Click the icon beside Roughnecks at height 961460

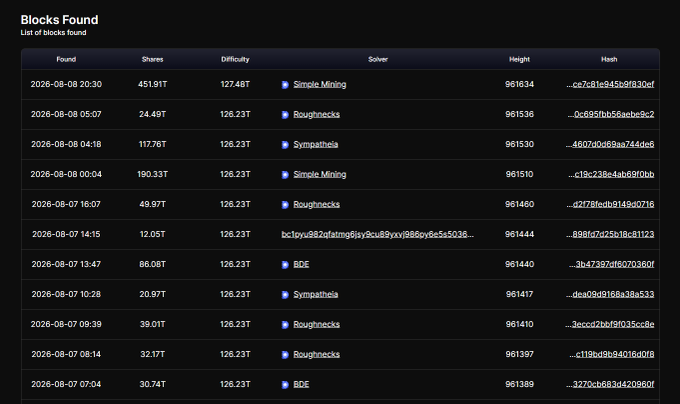pyautogui.click(x=285, y=204)
